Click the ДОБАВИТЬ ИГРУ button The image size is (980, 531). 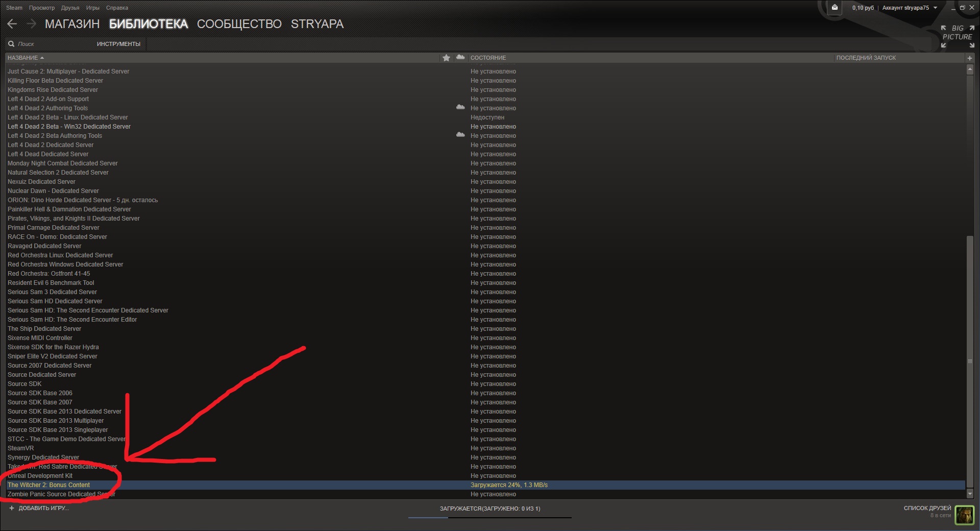tap(39, 508)
